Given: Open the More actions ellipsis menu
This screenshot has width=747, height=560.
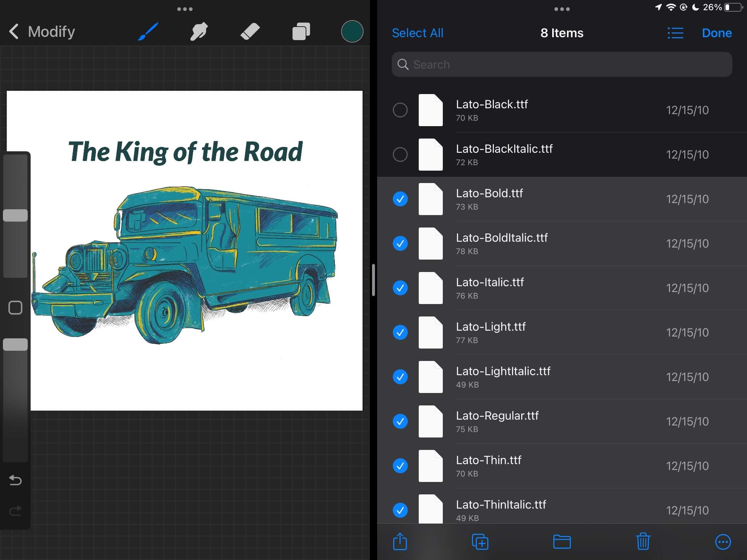Looking at the screenshot, I should [x=723, y=542].
